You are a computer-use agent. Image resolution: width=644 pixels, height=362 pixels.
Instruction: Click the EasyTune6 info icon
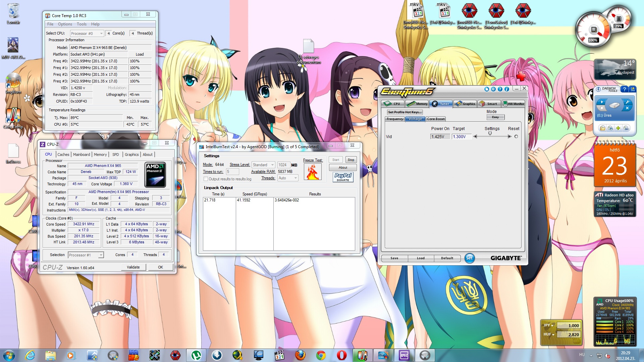pyautogui.click(x=507, y=89)
